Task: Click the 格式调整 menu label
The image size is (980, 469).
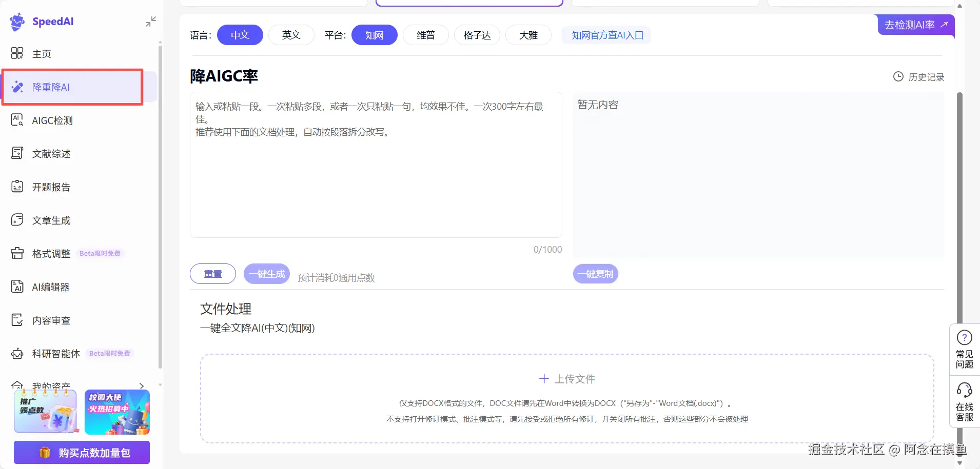Action: coord(51,254)
